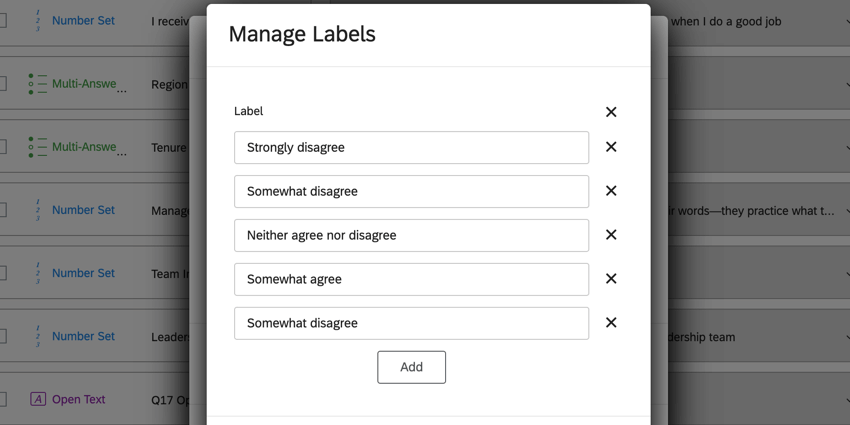Click the Multi-Answer icon in Region row

tap(37, 84)
